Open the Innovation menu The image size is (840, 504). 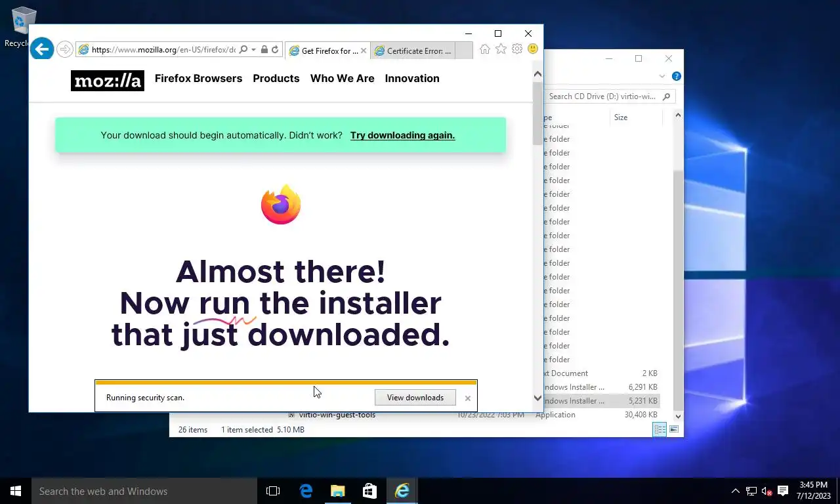click(412, 78)
